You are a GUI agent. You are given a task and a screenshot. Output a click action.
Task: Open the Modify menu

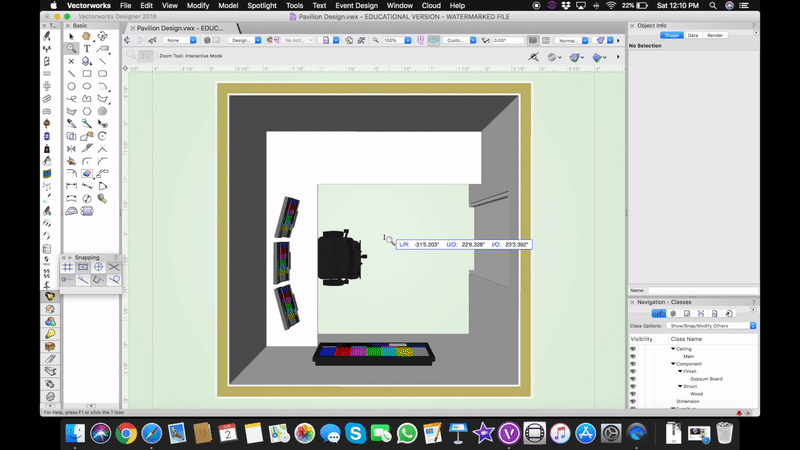tap(197, 6)
